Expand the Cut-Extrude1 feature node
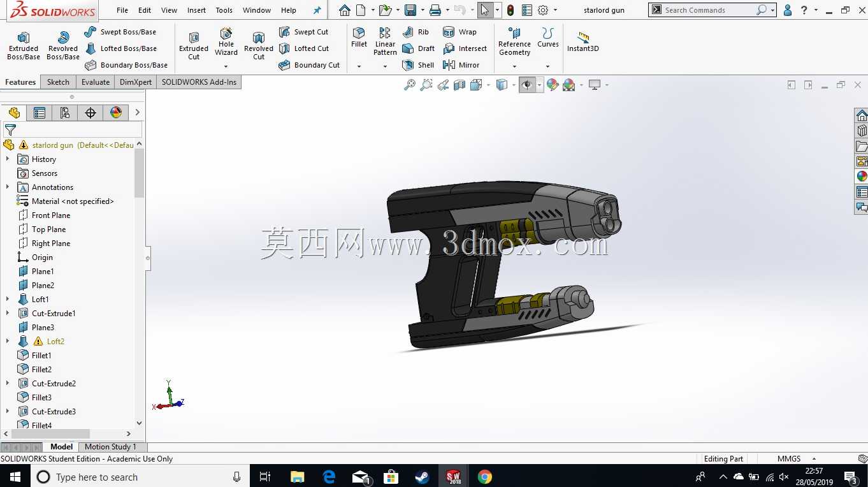The image size is (868, 487). (8, 314)
